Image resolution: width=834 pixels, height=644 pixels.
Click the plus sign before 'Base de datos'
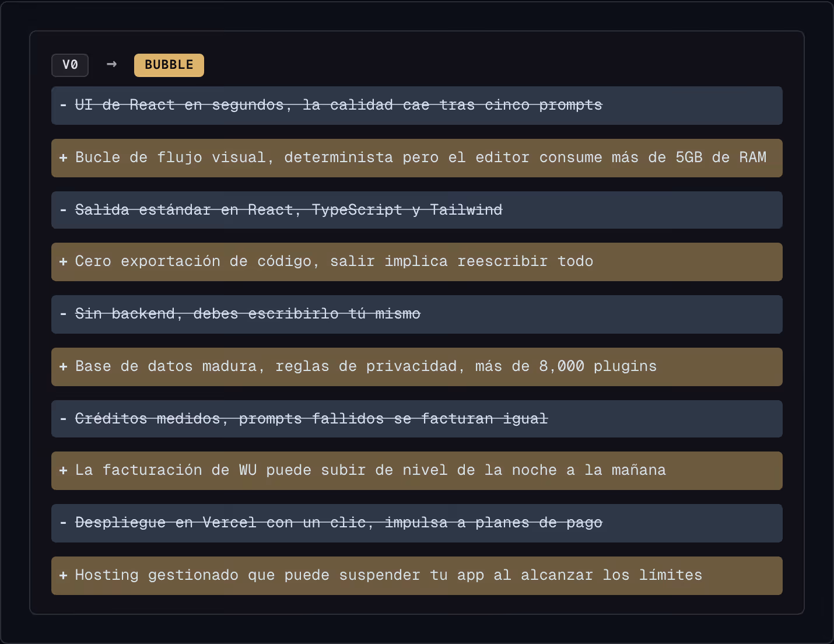coord(63,366)
